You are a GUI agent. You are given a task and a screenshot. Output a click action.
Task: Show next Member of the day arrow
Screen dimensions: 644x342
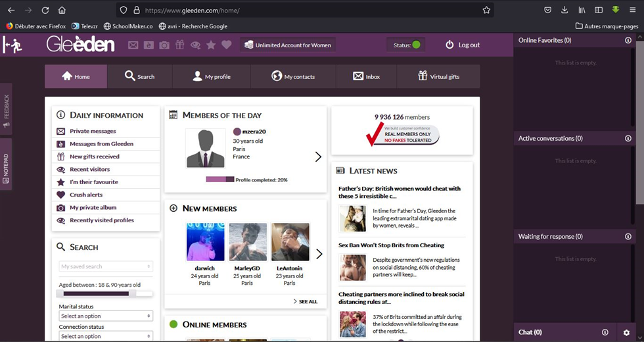[x=318, y=157]
